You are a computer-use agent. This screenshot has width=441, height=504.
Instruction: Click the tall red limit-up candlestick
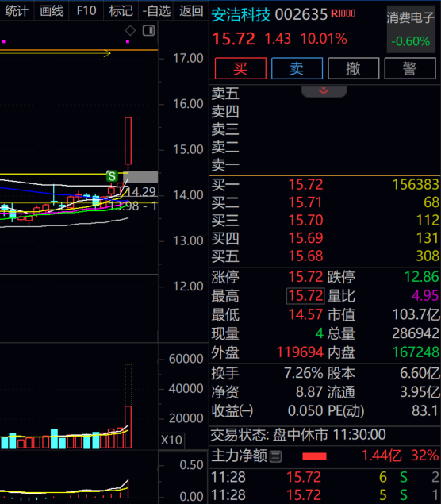128,140
